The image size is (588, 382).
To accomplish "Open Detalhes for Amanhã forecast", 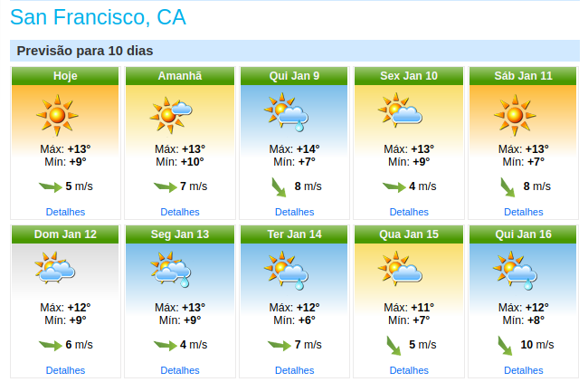I will pyautogui.click(x=180, y=212).
